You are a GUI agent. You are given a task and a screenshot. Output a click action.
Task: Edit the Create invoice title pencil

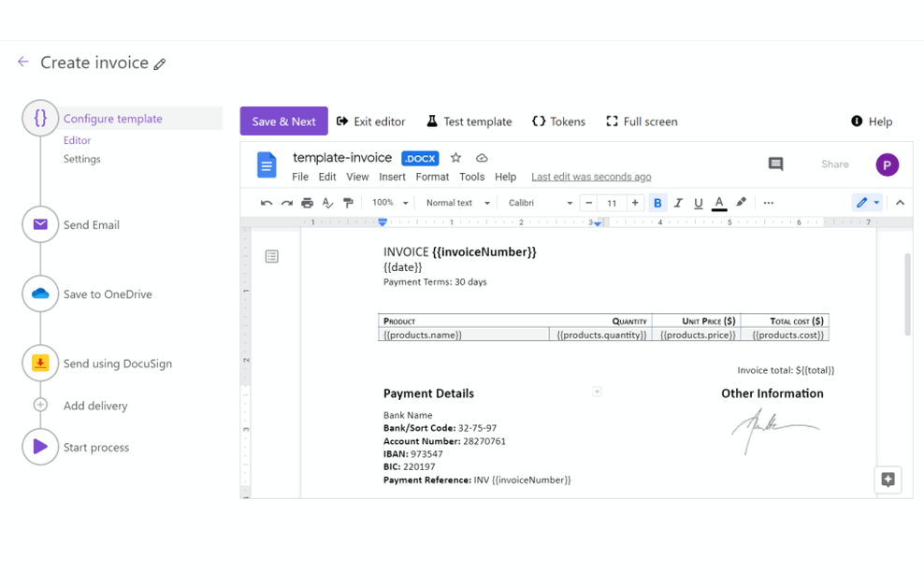point(160,64)
